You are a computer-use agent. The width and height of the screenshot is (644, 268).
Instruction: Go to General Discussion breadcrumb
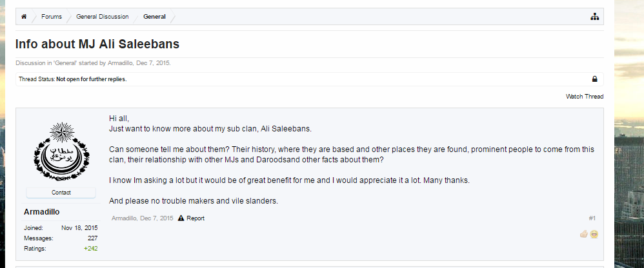pos(102,17)
